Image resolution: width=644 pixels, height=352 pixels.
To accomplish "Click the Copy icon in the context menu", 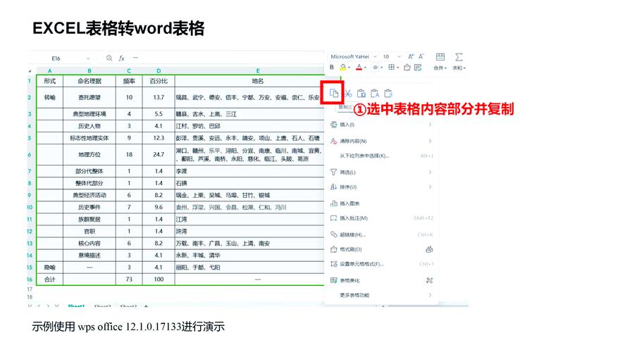I will click(x=334, y=93).
